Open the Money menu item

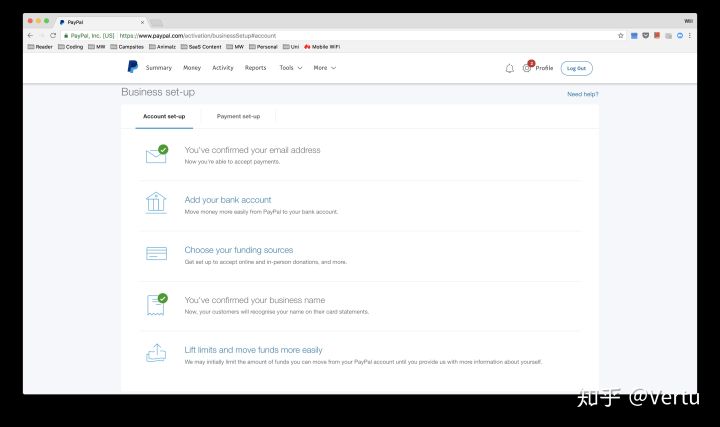[x=192, y=67]
